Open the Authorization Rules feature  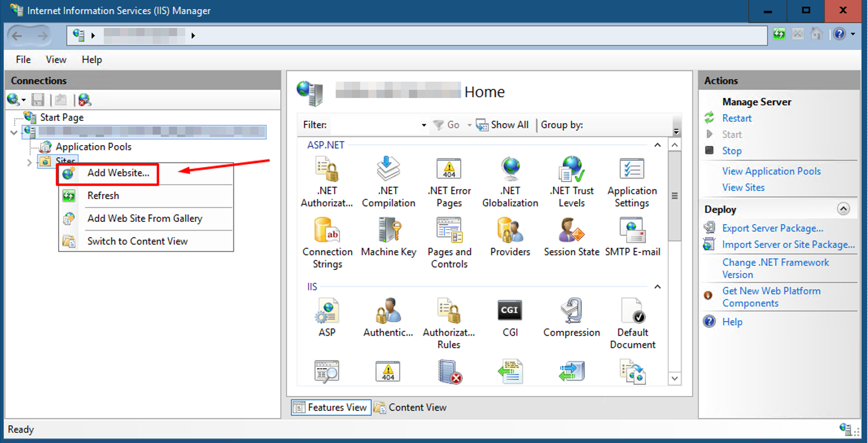coord(449,323)
